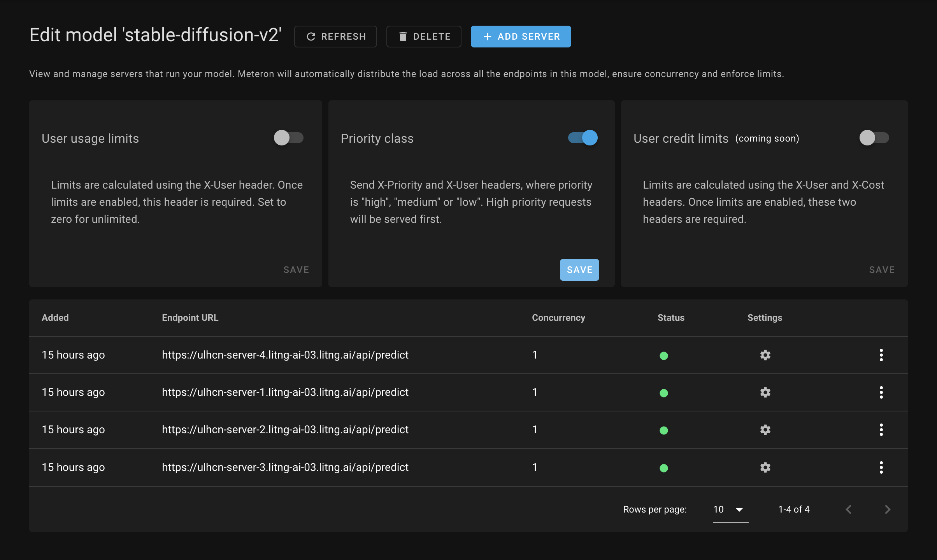Open settings gear for server-3 endpoint
This screenshot has height=560, width=937.
[x=765, y=467]
